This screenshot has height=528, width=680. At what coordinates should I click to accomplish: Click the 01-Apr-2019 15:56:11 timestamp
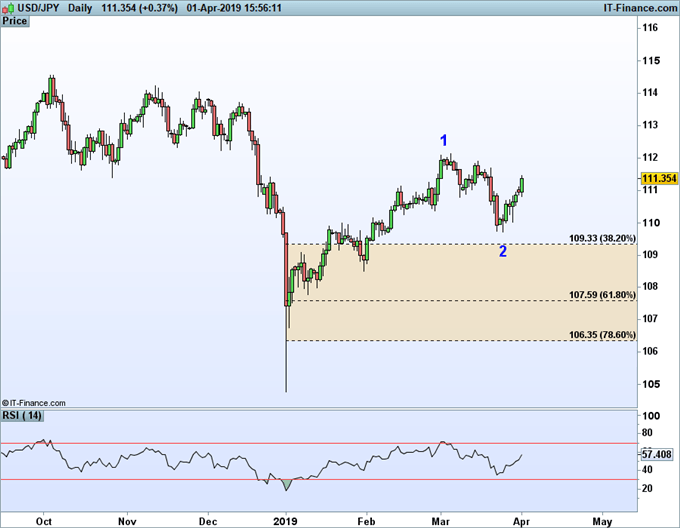click(x=234, y=8)
